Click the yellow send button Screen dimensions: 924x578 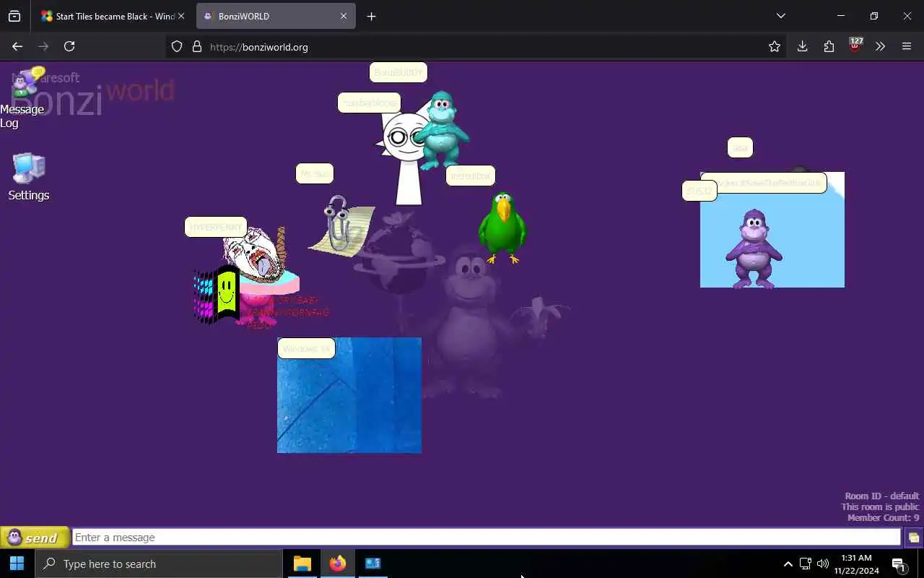(x=35, y=538)
